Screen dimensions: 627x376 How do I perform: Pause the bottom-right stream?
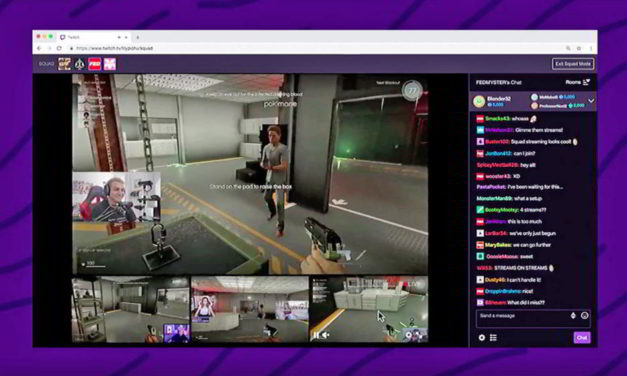tap(316, 335)
